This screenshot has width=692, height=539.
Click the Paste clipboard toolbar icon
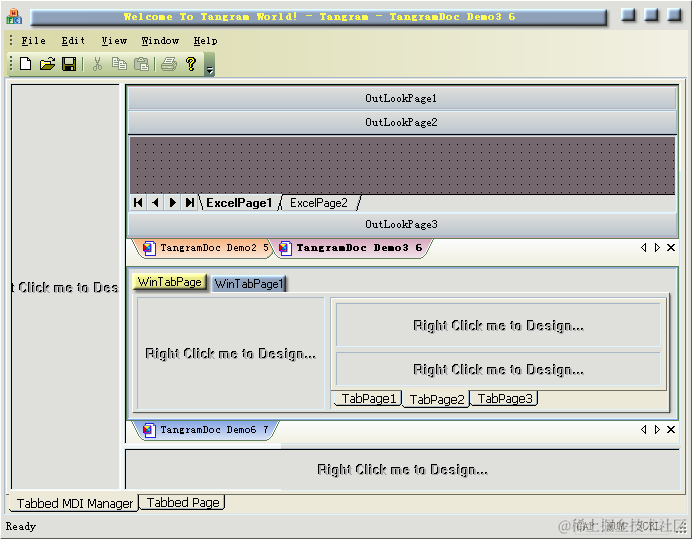141,64
